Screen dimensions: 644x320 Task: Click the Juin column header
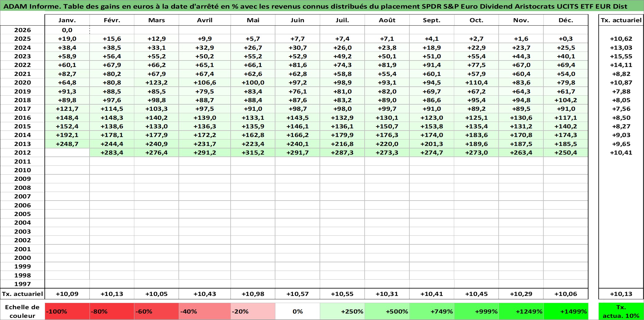coord(298,20)
